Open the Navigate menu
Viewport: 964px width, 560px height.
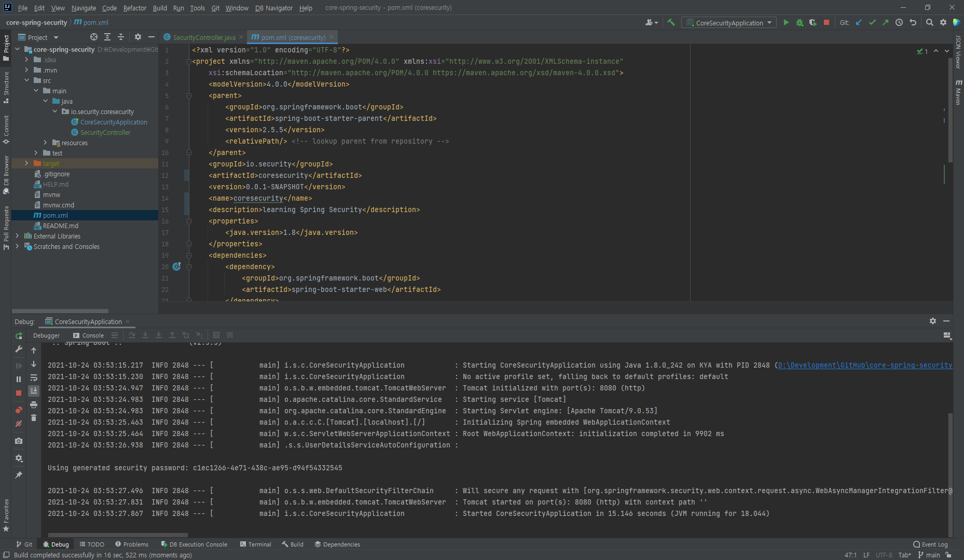pos(84,8)
